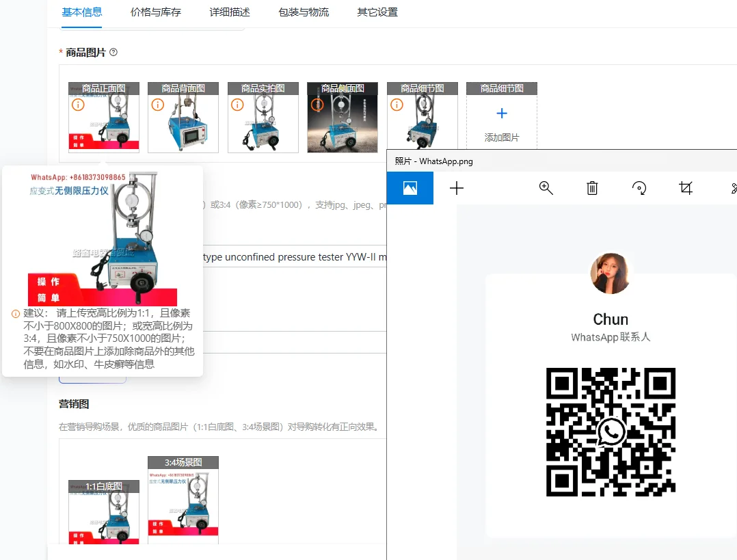Click the WhatsApp QR code image

pos(611,431)
